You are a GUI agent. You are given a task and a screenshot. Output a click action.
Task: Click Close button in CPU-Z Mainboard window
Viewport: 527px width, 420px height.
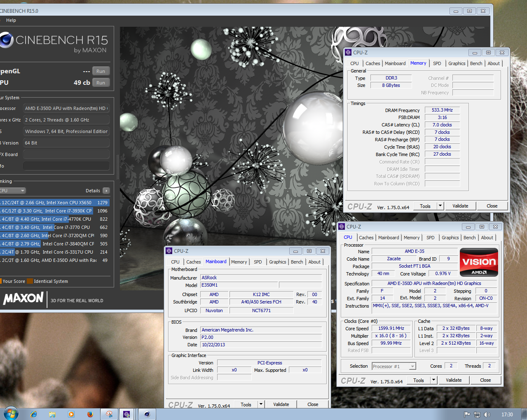tap(313, 404)
